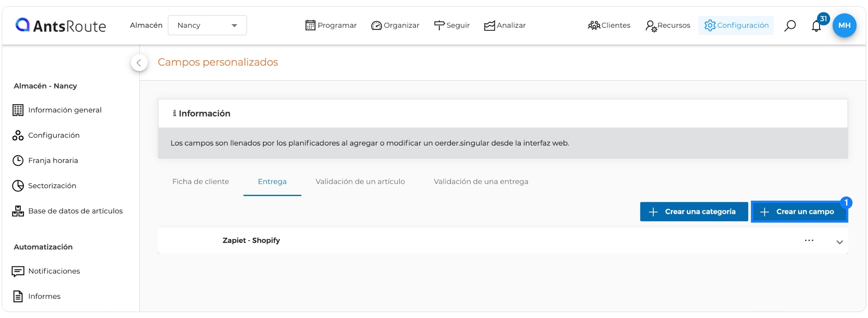Collapse sidebar with the back arrow button
Viewport: 868px width, 318px height.
point(139,63)
